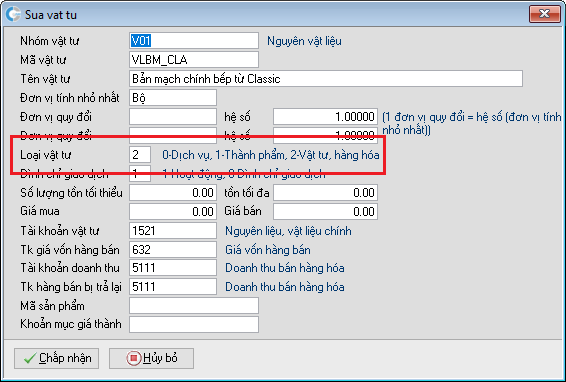Click the Tên vật tư label
The image size is (566, 382).
coord(45,79)
